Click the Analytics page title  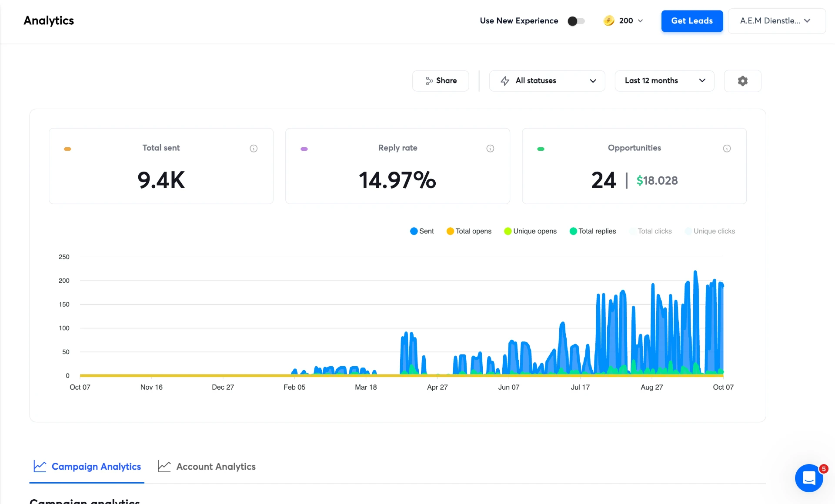(49, 20)
